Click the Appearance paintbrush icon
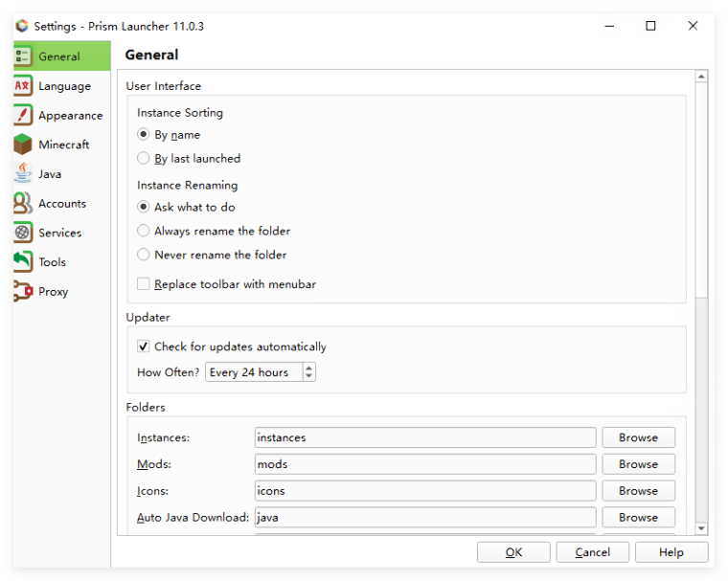 click(x=22, y=115)
